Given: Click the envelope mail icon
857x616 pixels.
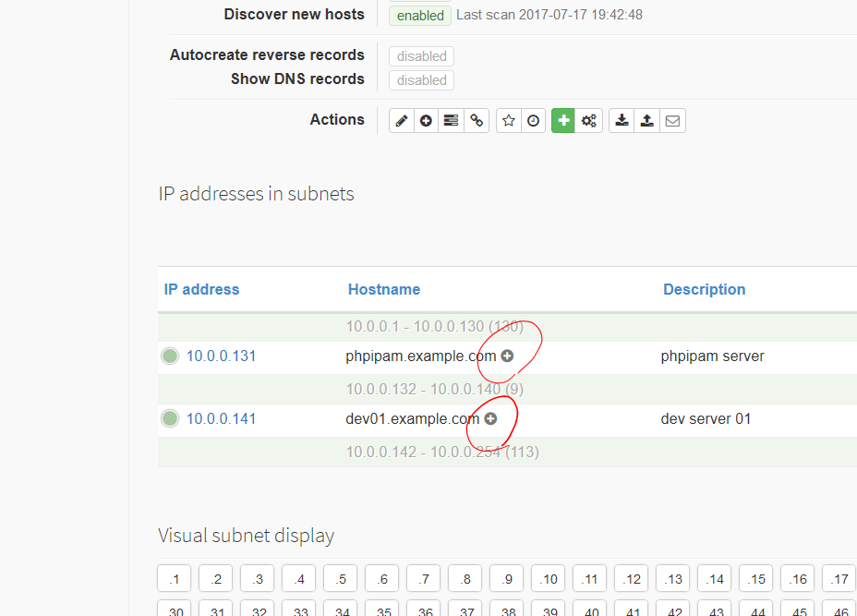Looking at the screenshot, I should point(672,121).
